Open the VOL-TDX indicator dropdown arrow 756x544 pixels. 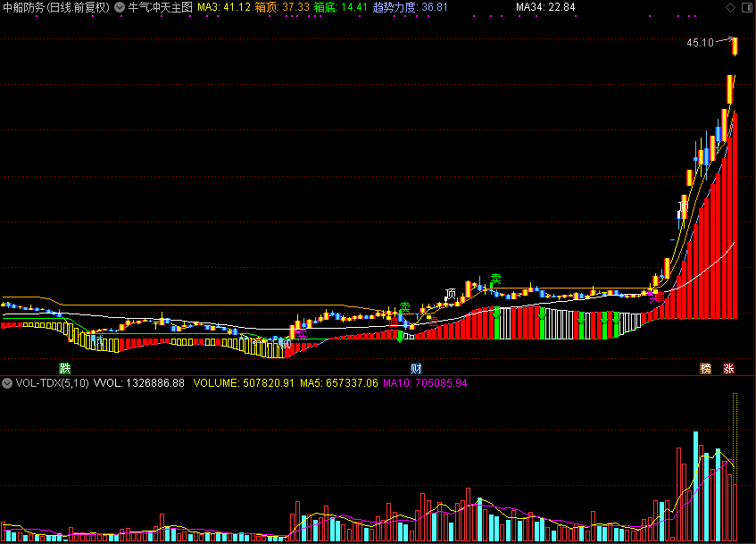coord(7,383)
